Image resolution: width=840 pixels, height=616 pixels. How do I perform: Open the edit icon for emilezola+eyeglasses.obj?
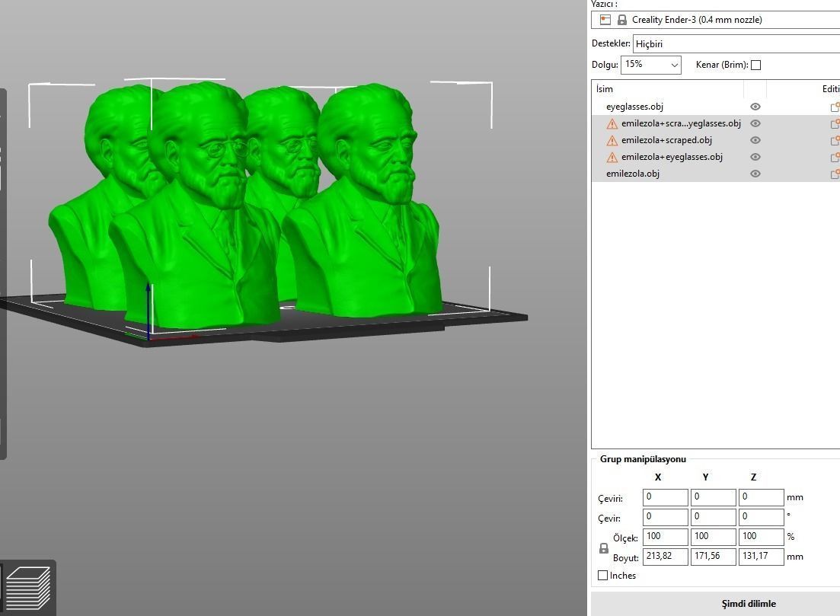click(x=835, y=157)
